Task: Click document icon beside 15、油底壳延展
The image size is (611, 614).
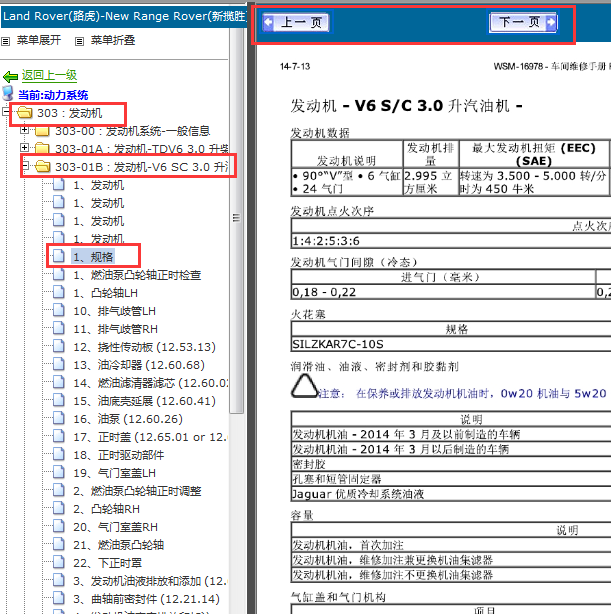Action: click(x=59, y=400)
